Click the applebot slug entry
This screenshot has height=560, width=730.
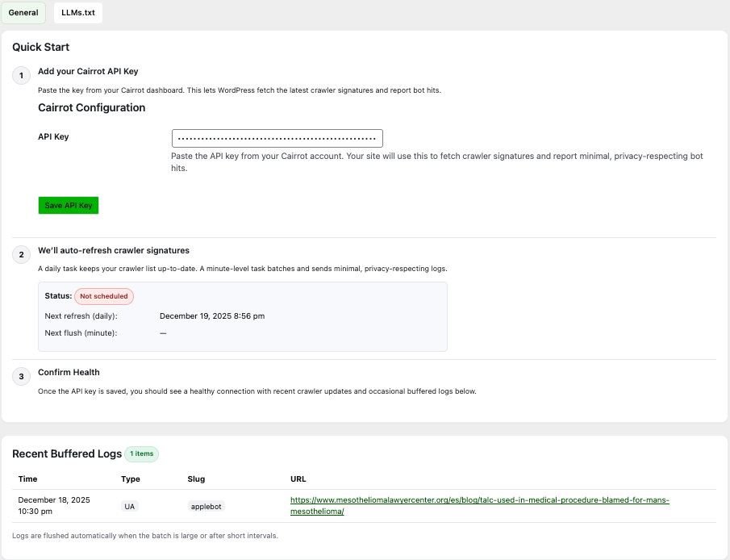(206, 506)
